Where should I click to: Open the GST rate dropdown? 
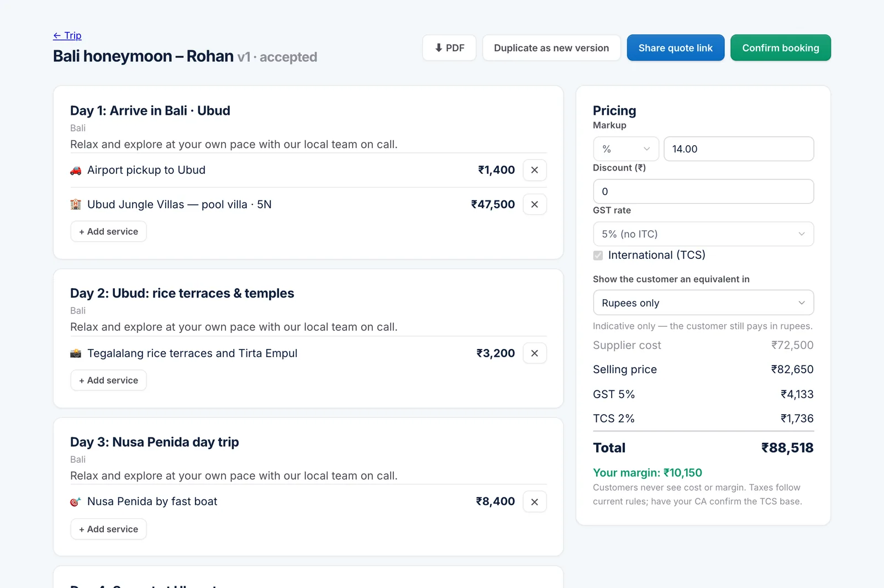pyautogui.click(x=703, y=234)
